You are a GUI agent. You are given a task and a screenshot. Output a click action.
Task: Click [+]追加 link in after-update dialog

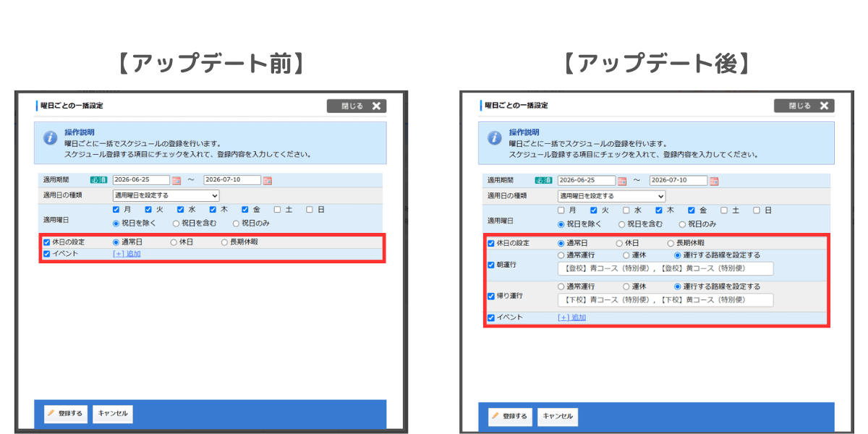click(x=571, y=318)
